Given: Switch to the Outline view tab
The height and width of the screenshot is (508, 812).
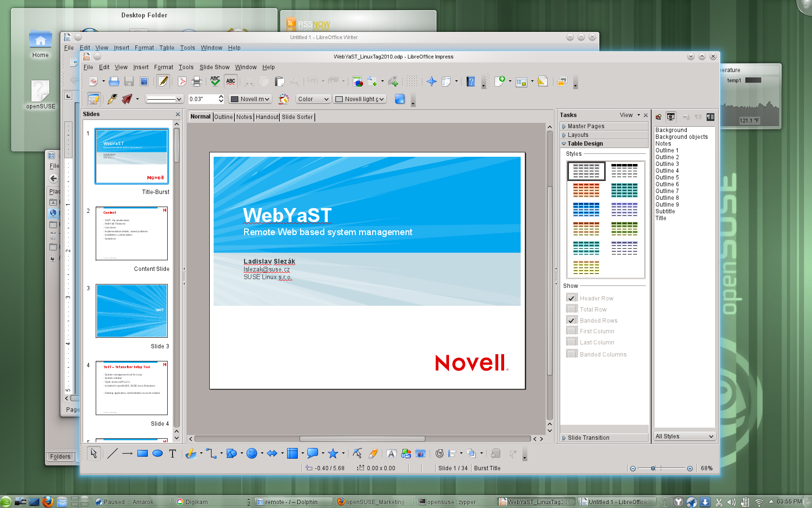Looking at the screenshot, I should pos(223,117).
